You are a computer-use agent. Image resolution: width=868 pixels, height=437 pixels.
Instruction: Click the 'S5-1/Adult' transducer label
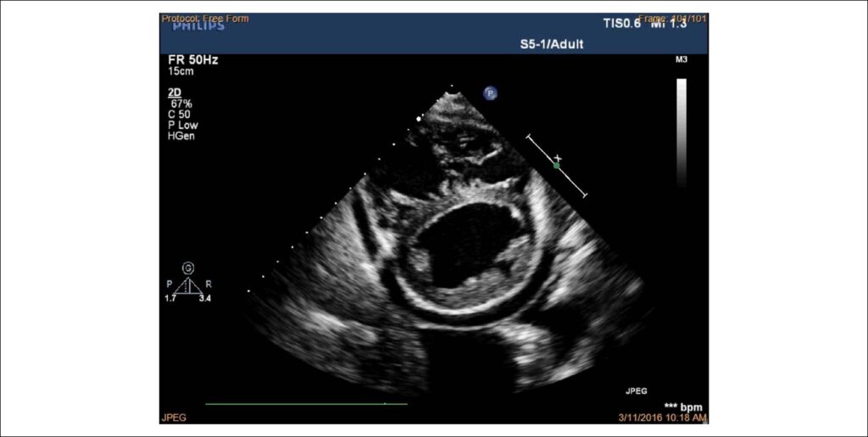point(551,44)
